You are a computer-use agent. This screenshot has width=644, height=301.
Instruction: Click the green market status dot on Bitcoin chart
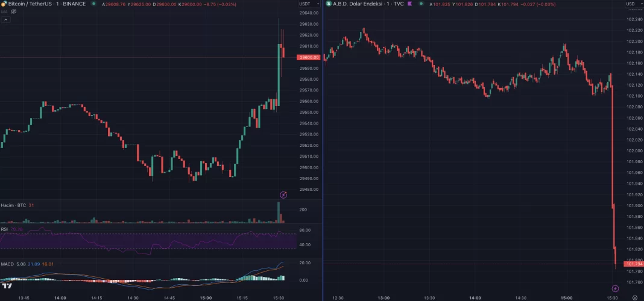click(x=94, y=4)
